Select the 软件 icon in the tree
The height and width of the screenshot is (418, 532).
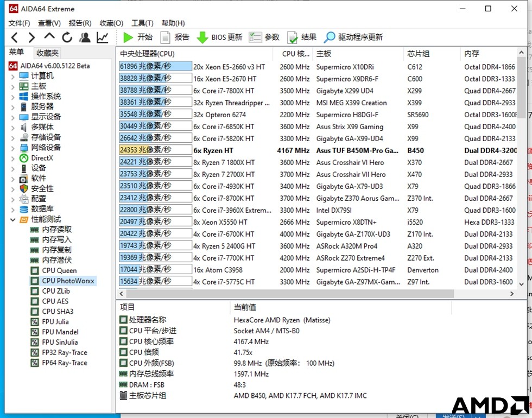pos(24,179)
